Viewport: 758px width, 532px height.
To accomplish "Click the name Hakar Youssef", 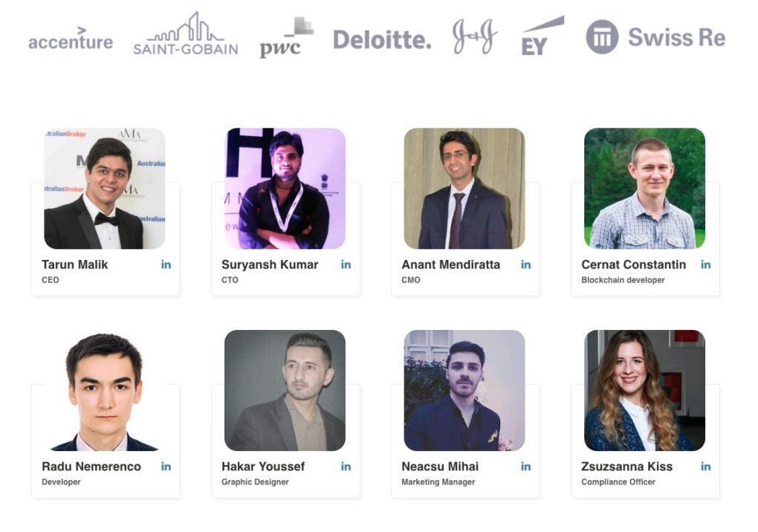I will 263,467.
